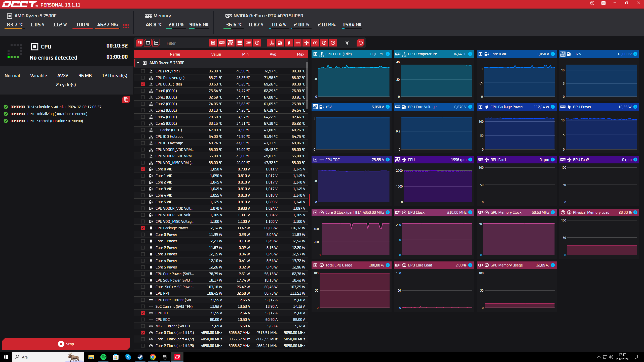Open File Explorer from the taskbar
The image size is (644, 362).
click(91, 357)
